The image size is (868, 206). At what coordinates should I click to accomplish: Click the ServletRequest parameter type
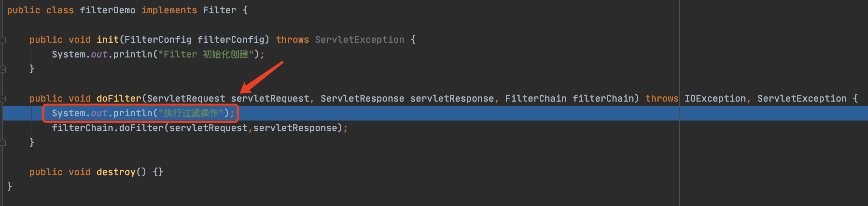pos(186,99)
